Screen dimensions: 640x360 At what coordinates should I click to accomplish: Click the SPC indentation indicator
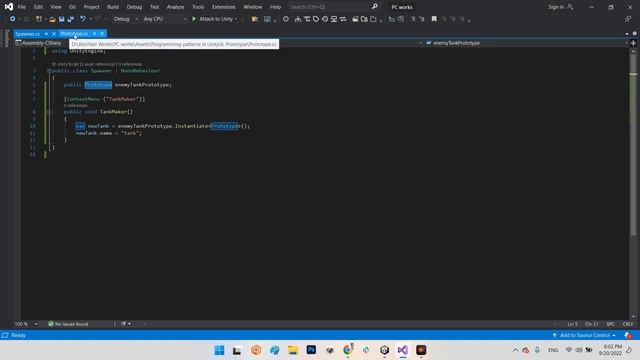pos(611,324)
